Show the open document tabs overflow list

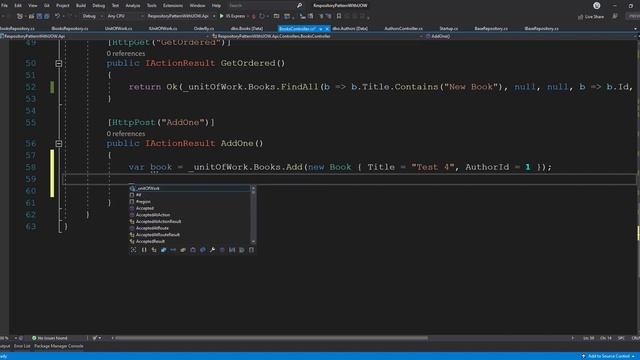(x=635, y=29)
